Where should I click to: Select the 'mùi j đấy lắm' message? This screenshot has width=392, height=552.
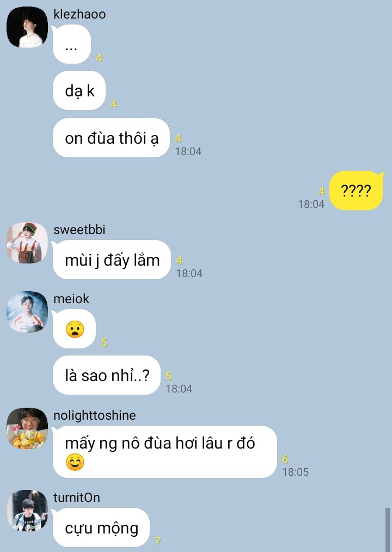point(112,260)
